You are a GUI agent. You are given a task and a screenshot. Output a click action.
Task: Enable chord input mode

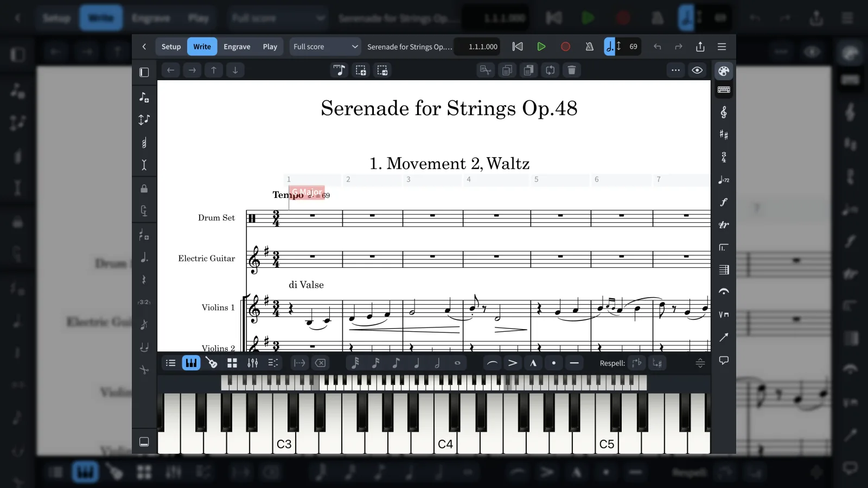(x=144, y=143)
